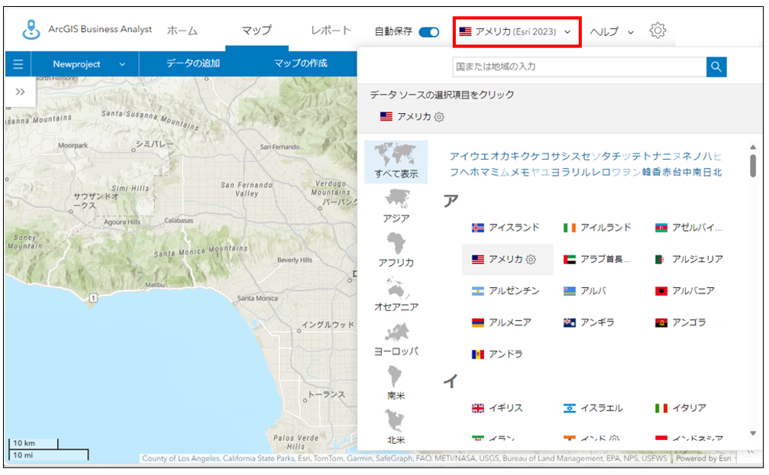
Task: Click the country list scrollbar thumb
Action: [753, 165]
